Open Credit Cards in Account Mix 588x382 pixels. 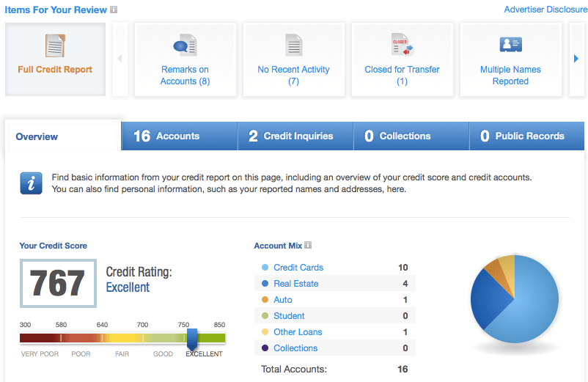pos(298,268)
